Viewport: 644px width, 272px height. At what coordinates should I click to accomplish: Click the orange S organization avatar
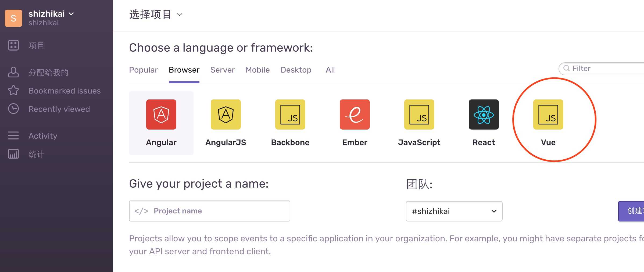tap(13, 18)
